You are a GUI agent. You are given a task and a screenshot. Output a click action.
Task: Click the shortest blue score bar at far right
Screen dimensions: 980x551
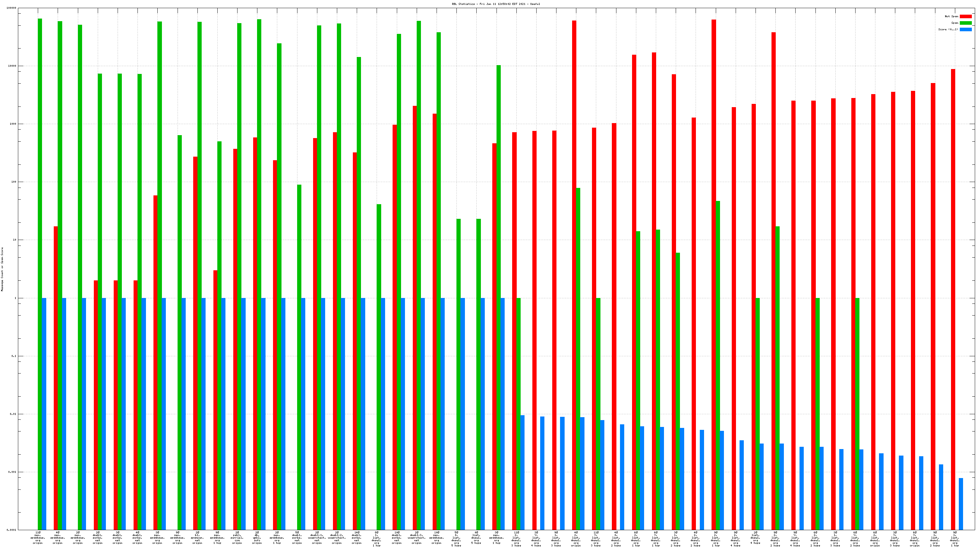click(960, 503)
